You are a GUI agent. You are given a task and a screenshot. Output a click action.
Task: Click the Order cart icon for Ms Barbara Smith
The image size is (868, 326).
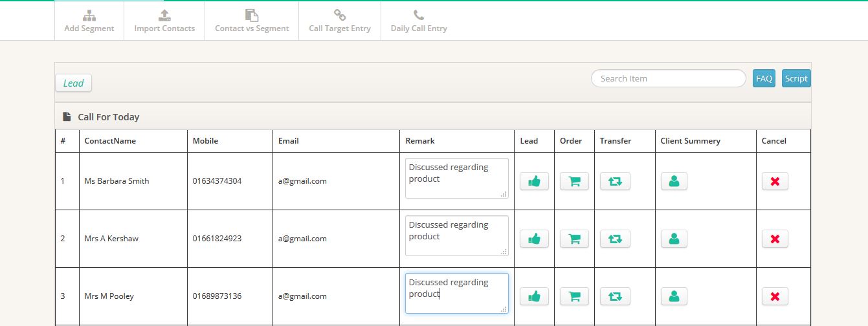pos(574,182)
